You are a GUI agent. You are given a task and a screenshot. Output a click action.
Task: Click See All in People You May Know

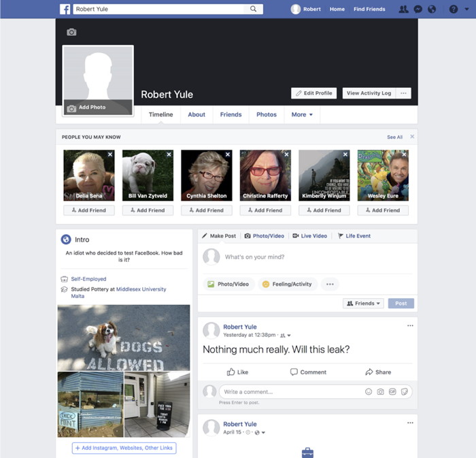pyautogui.click(x=394, y=137)
